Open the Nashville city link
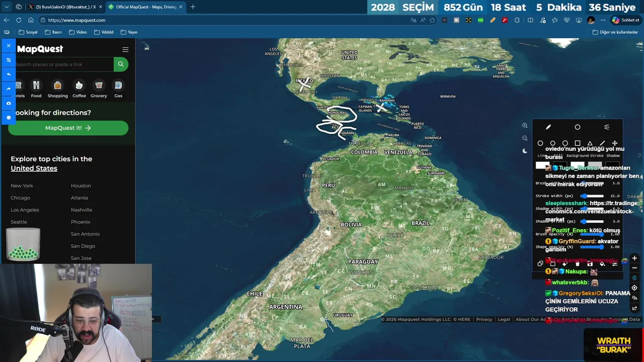Viewport: 644px width, 362px height. point(82,210)
